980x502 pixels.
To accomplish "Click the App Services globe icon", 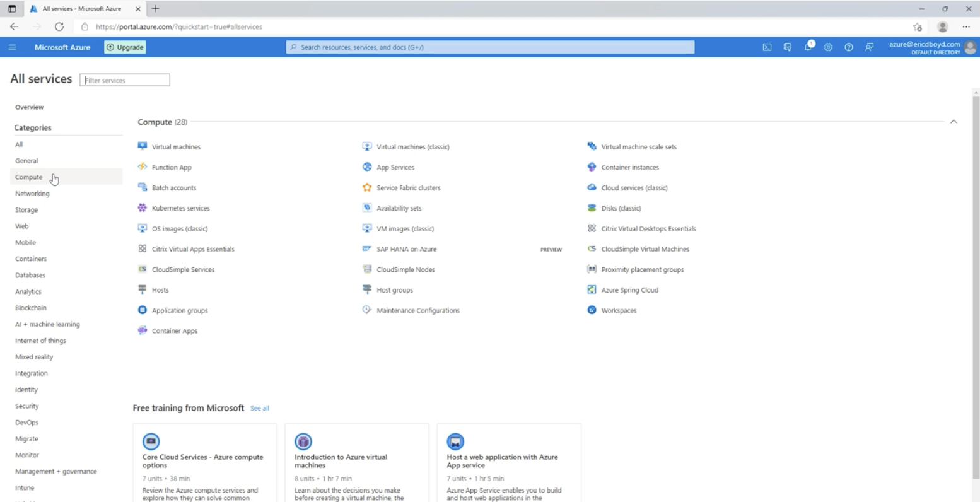I will coord(367,167).
